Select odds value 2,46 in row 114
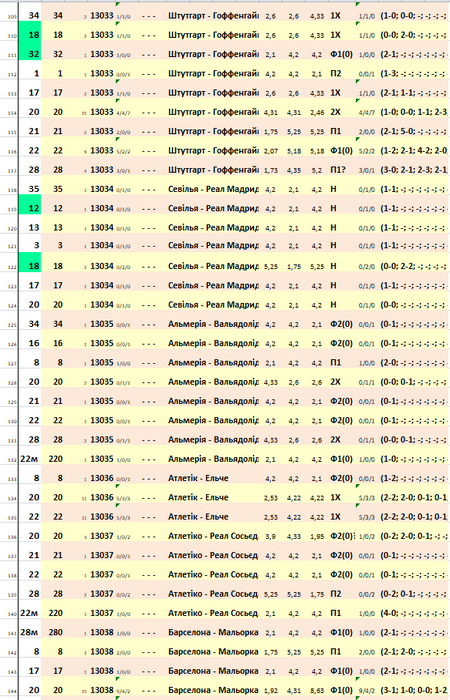The height and width of the screenshot is (700, 450). pyautogui.click(x=317, y=112)
